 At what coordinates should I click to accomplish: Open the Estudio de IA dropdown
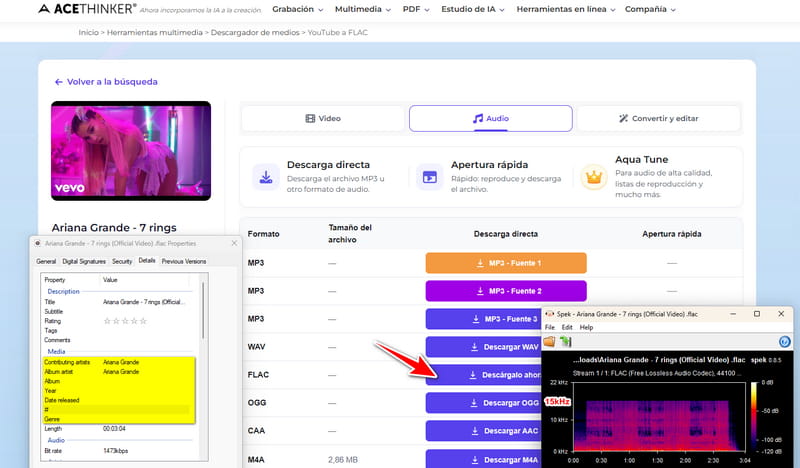tap(472, 9)
